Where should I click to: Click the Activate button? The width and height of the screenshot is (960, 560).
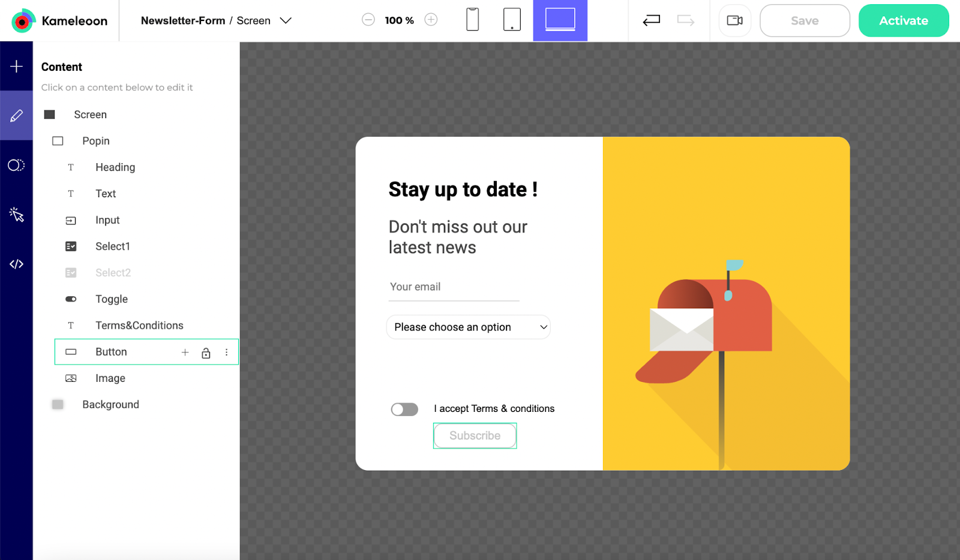point(903,21)
